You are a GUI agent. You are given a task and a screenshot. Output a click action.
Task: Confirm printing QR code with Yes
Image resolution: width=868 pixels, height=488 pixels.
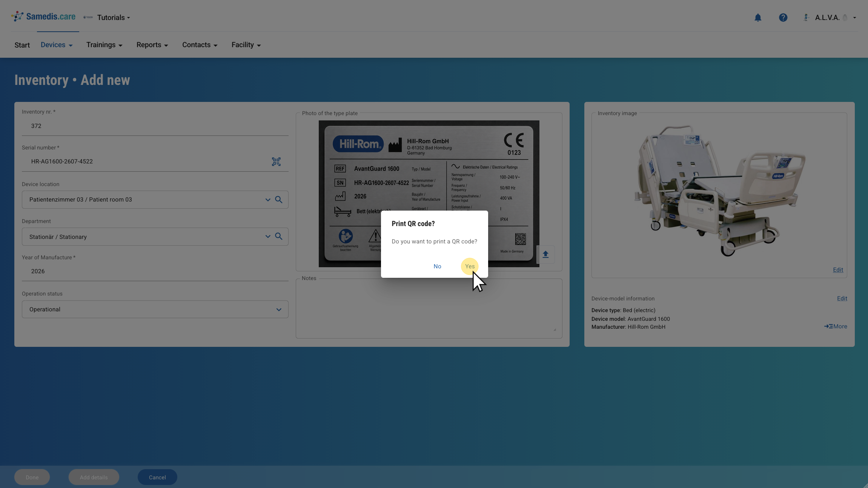coord(470,266)
